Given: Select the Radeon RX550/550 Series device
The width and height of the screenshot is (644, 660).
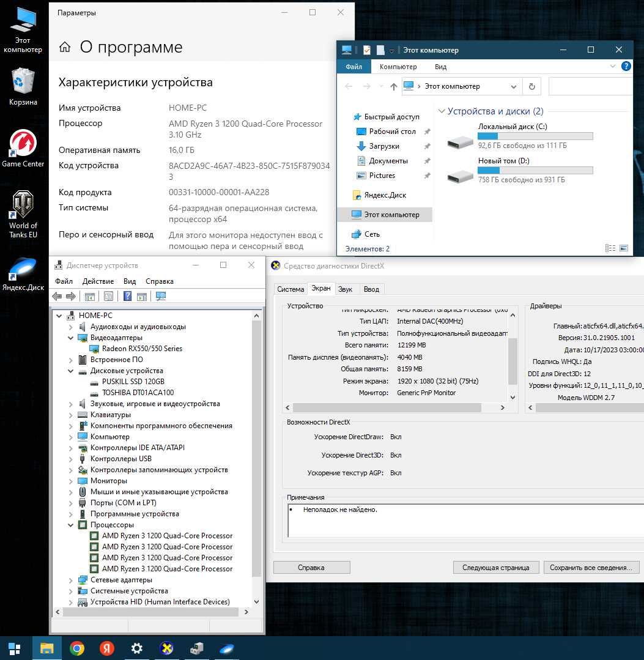Looking at the screenshot, I should 142,349.
